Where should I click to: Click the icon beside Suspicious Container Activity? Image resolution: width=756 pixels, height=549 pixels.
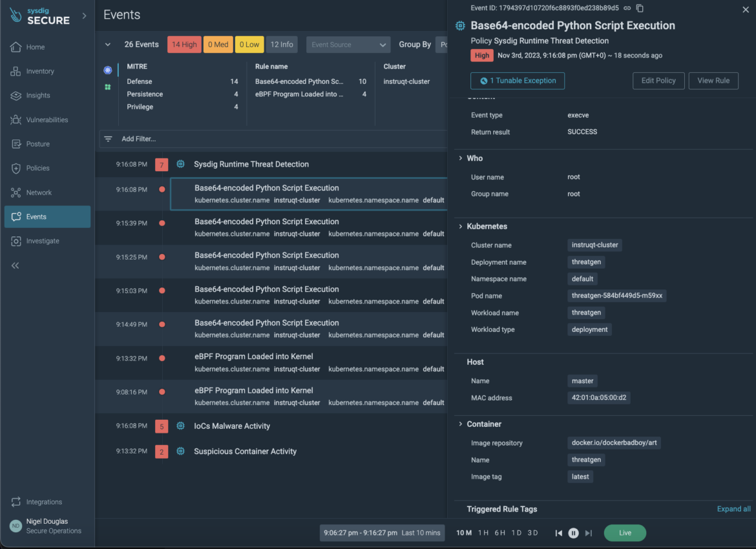[180, 451]
